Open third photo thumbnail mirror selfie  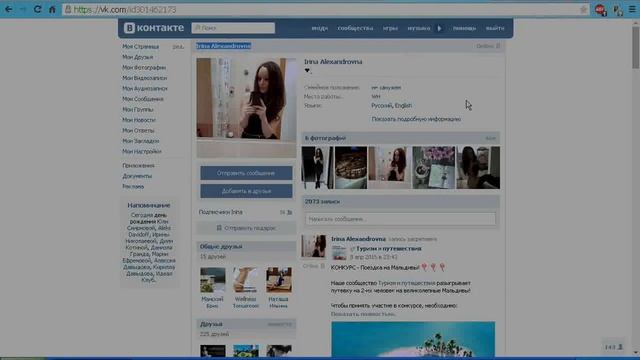389,167
